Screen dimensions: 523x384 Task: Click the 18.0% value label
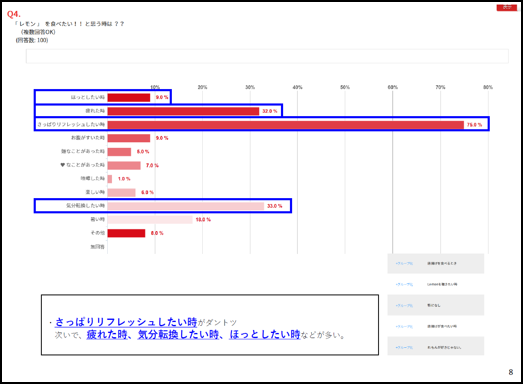point(203,220)
